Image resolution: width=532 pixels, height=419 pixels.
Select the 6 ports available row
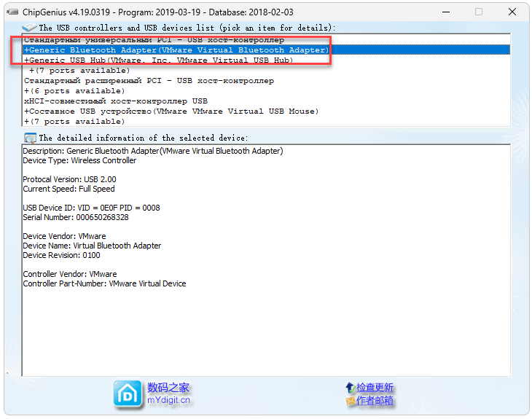(x=266, y=90)
